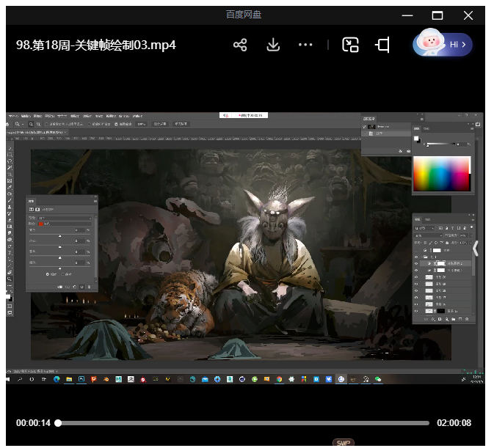Open the layer opacity dropdown
Screen dimensions: 494x448
pos(471,235)
